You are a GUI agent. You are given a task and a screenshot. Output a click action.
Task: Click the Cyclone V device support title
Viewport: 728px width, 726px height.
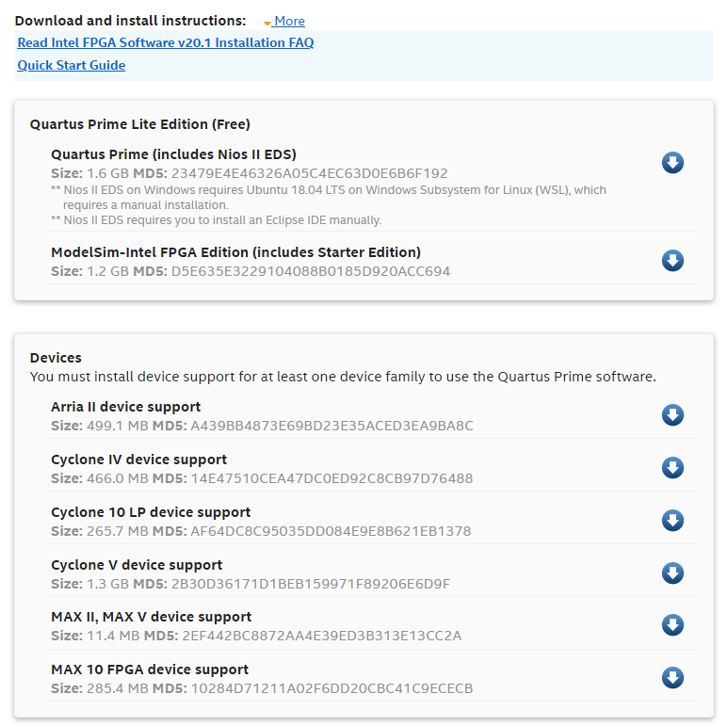coord(137,565)
